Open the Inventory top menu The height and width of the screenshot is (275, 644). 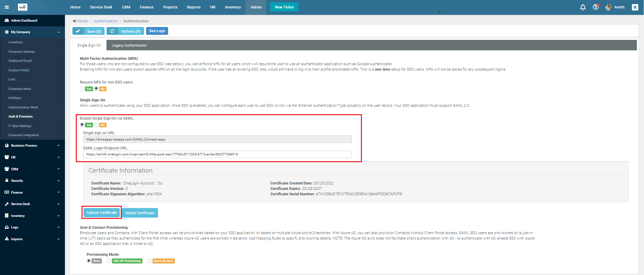(x=233, y=7)
